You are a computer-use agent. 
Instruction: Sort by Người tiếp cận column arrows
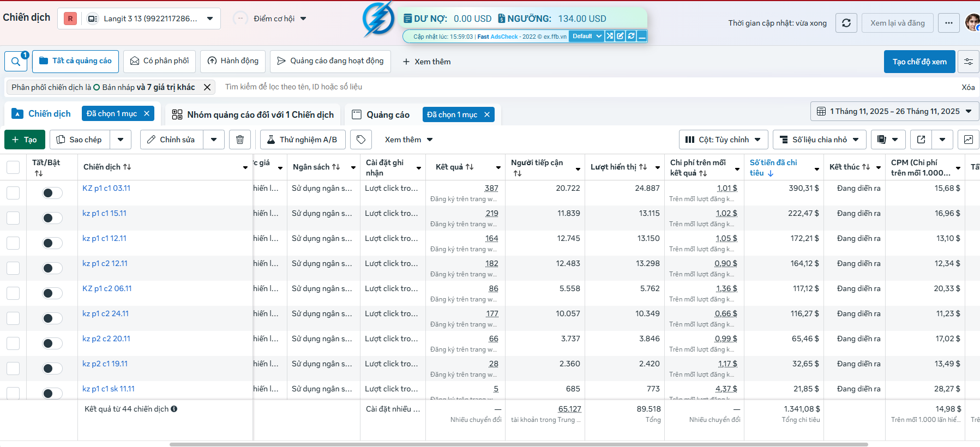coord(518,173)
